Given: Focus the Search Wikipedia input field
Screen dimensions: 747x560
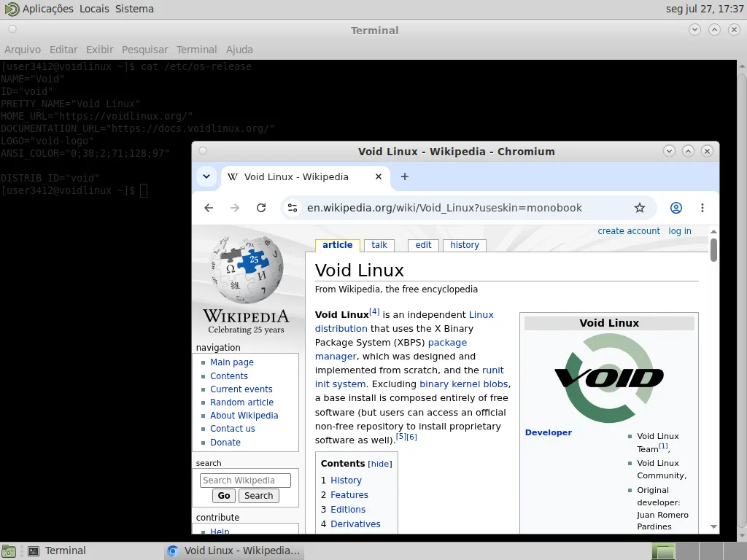Looking at the screenshot, I should [x=245, y=481].
